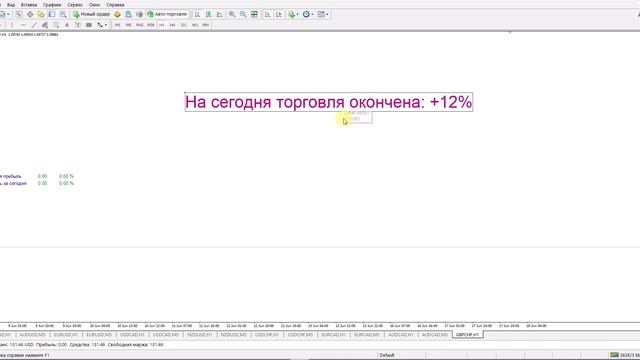Image resolution: width=640 pixels, height=360 pixels.
Task: Open indicators list green plus icon
Action: [291, 14]
